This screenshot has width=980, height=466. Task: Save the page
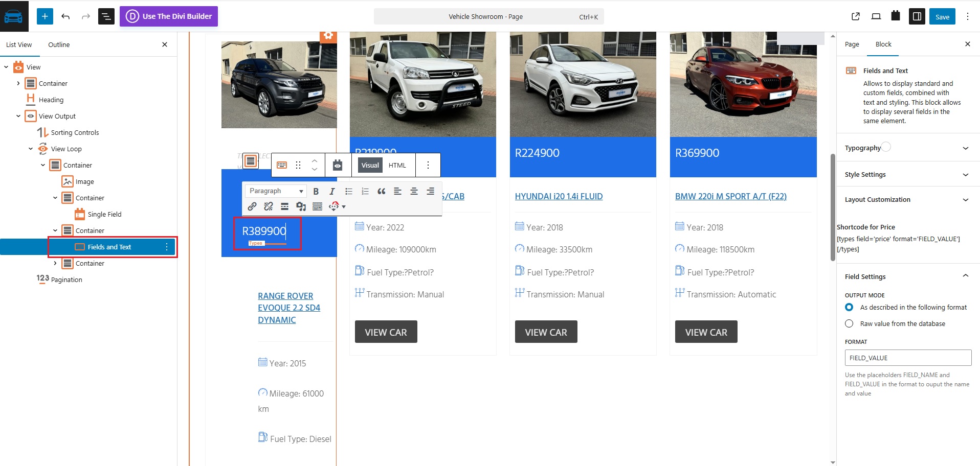pyautogui.click(x=942, y=16)
